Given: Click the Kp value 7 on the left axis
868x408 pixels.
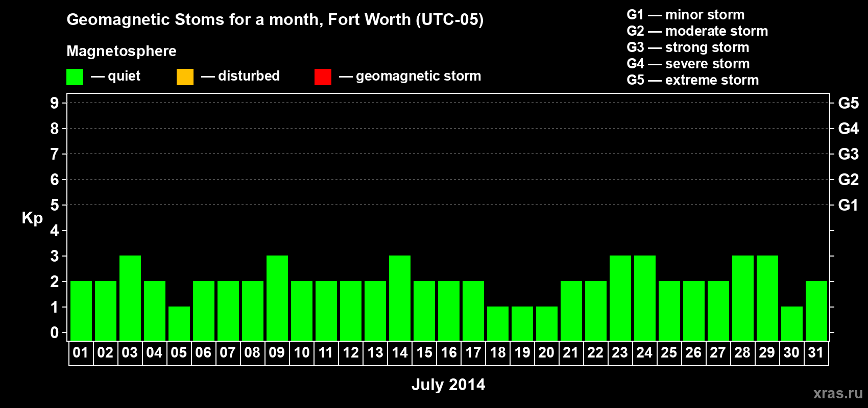Looking at the screenshot, I should point(55,154).
